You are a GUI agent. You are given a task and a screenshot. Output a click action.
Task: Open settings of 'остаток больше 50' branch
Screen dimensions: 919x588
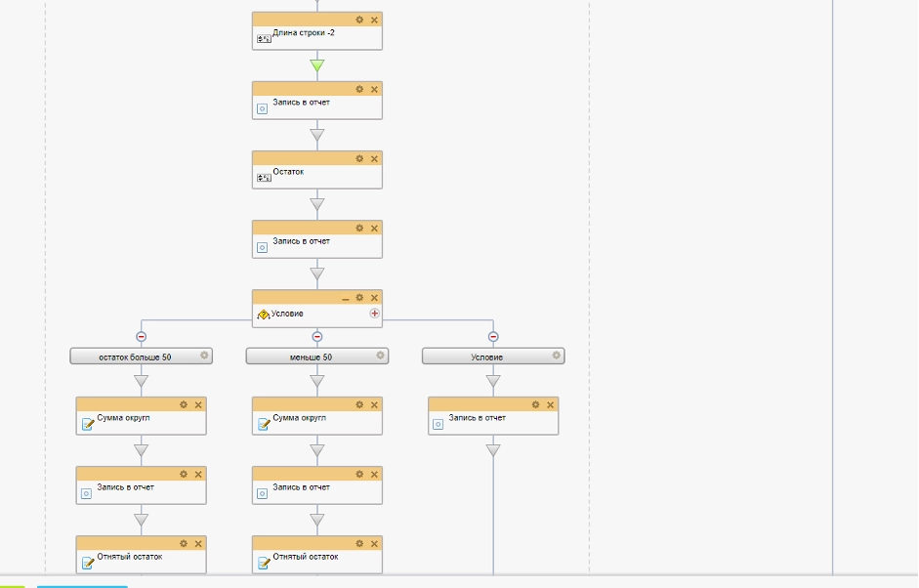(x=204, y=356)
